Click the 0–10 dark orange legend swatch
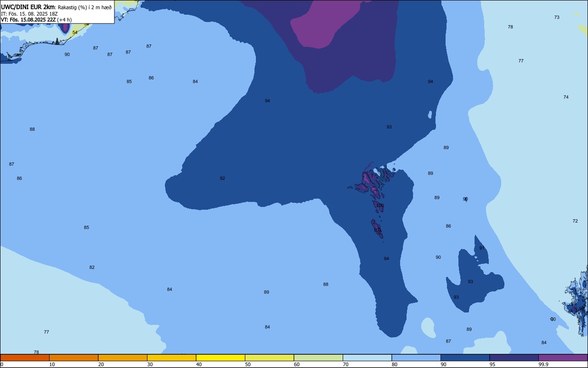 point(25,357)
